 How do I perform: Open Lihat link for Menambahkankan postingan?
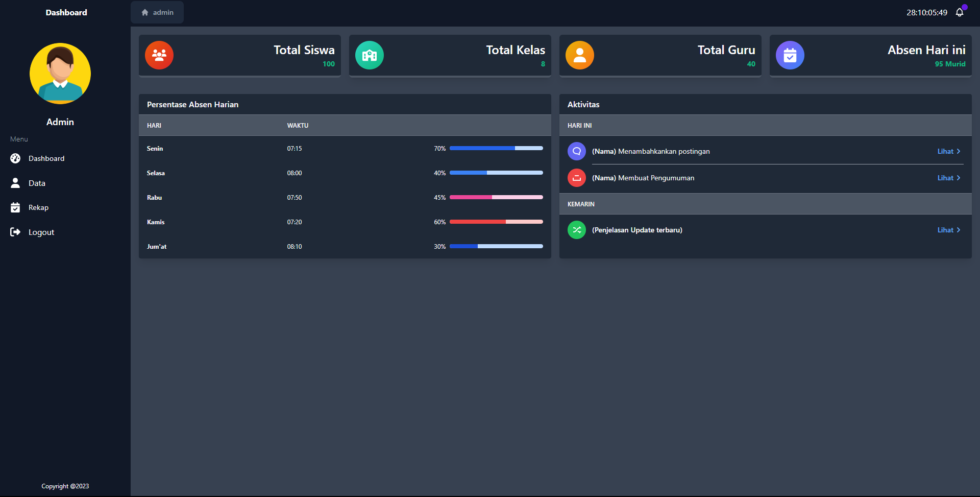[x=948, y=151]
